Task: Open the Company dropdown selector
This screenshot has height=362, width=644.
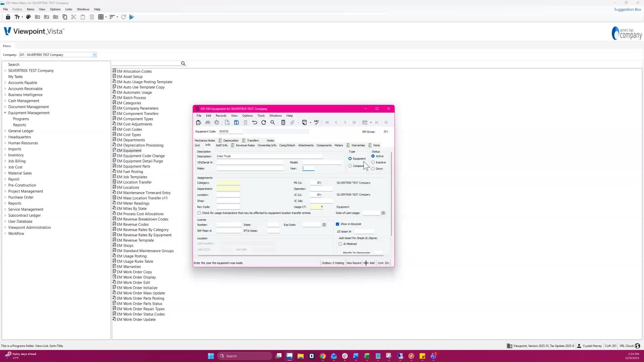Action: click(x=94, y=55)
